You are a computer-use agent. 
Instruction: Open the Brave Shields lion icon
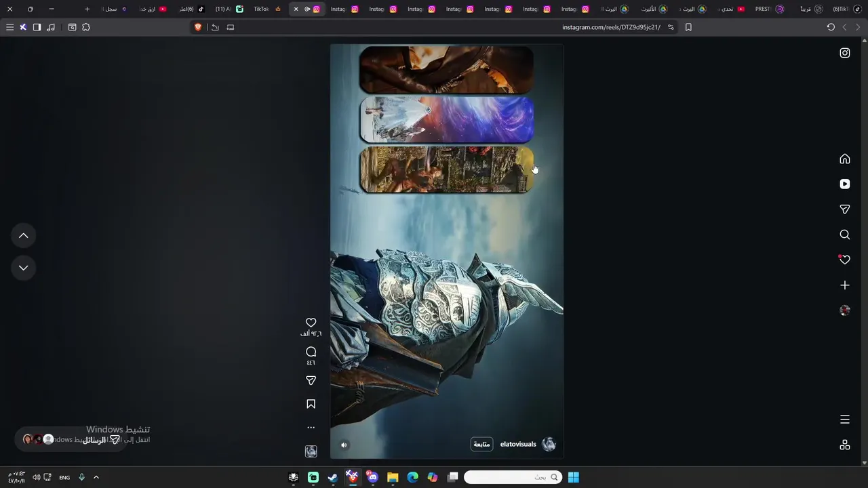point(198,27)
